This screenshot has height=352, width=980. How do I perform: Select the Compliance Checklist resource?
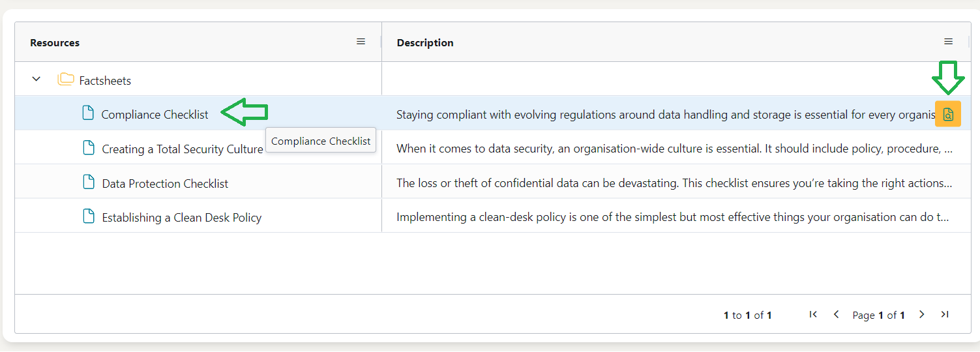[155, 115]
